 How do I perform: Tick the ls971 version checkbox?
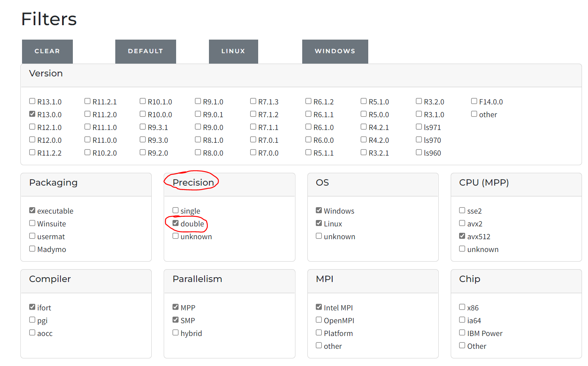[x=419, y=127]
